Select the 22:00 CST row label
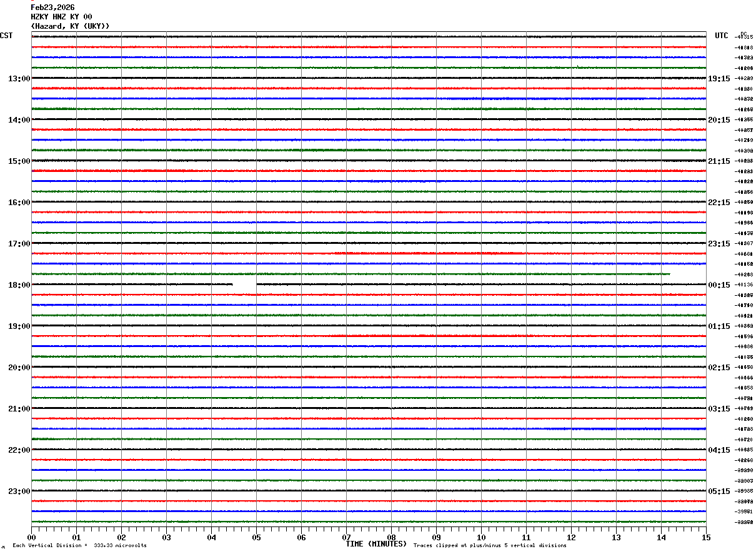The width and height of the screenshot is (756, 554). pos(19,450)
